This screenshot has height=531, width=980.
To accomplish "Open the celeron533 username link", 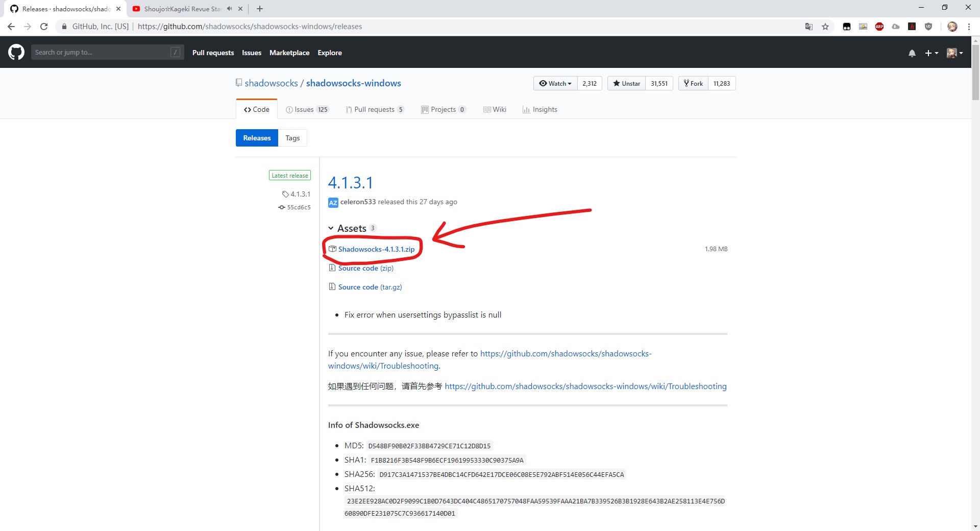I will (x=358, y=202).
